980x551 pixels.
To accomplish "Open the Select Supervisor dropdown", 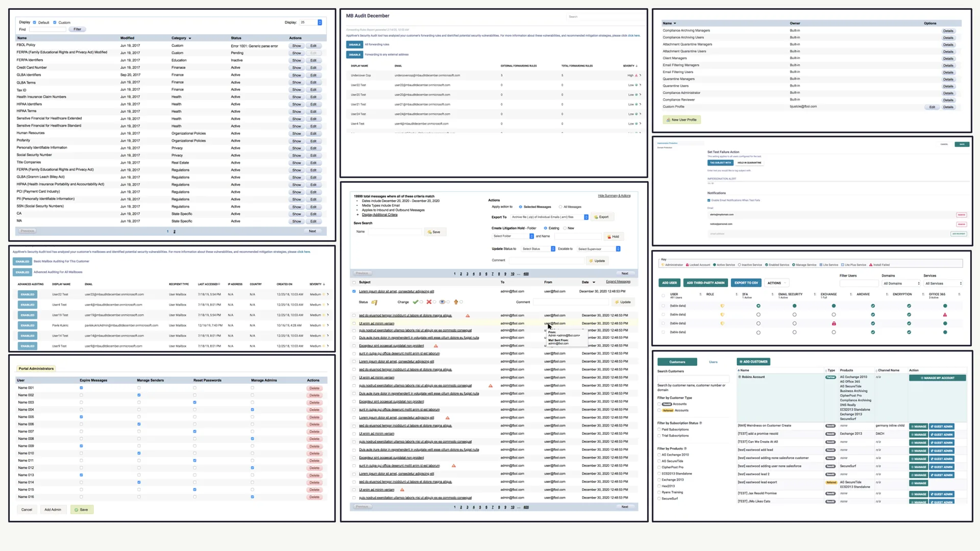I will coord(599,249).
